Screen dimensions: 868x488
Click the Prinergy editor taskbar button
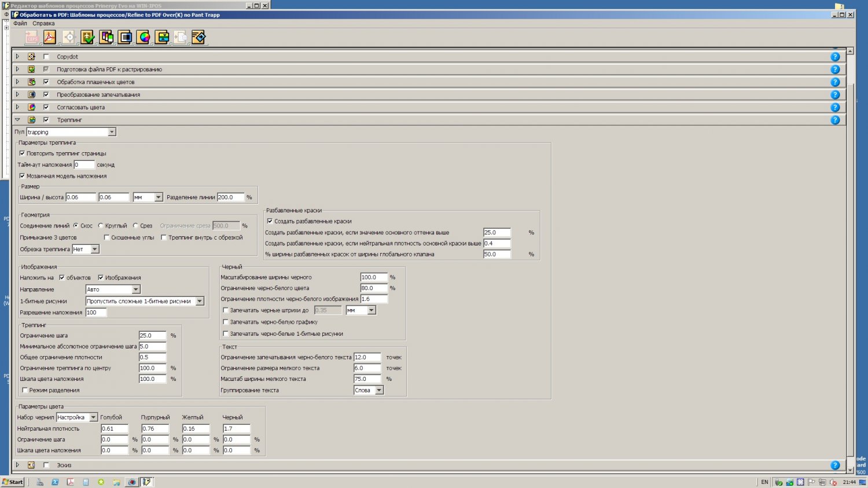click(x=147, y=482)
